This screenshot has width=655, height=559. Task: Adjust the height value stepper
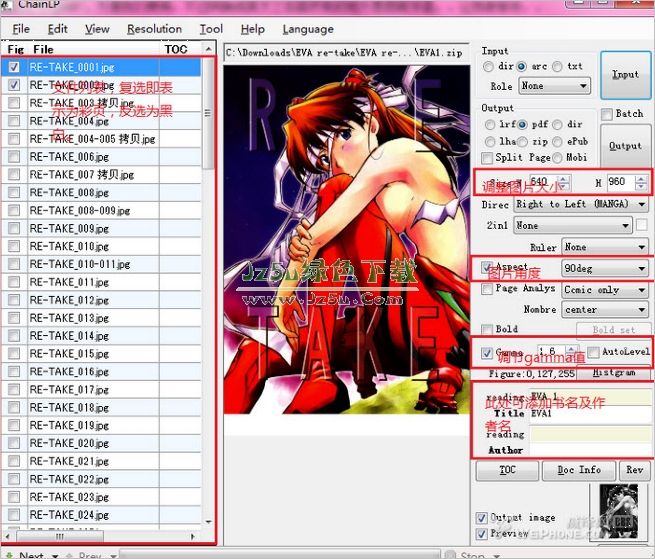641,183
